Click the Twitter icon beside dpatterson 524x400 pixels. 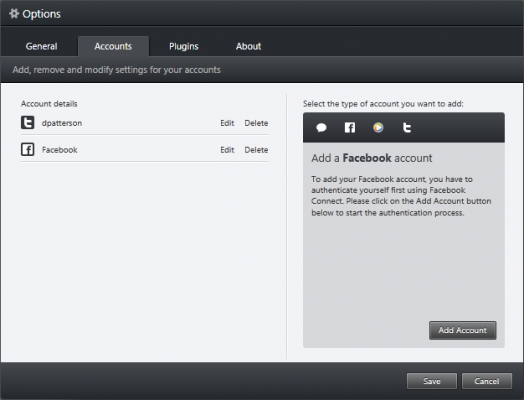27,123
